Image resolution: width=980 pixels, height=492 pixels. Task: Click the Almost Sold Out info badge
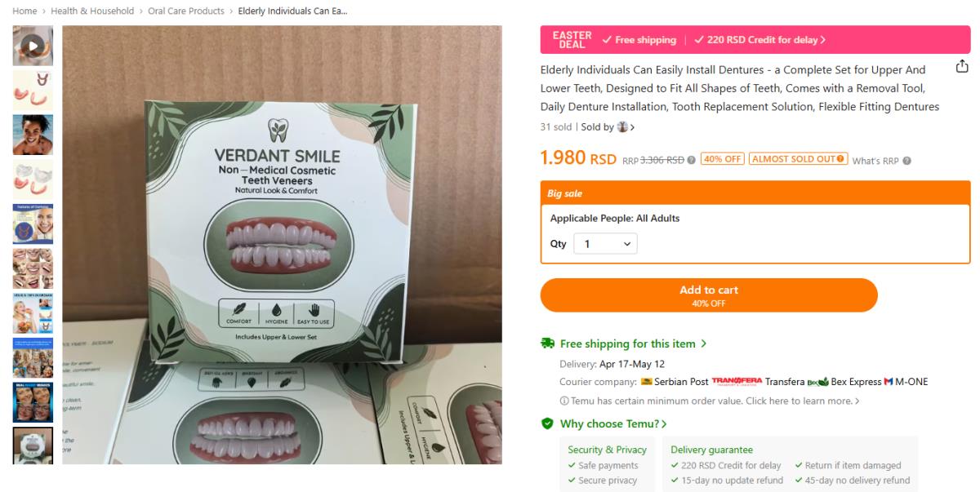pyautogui.click(x=798, y=159)
